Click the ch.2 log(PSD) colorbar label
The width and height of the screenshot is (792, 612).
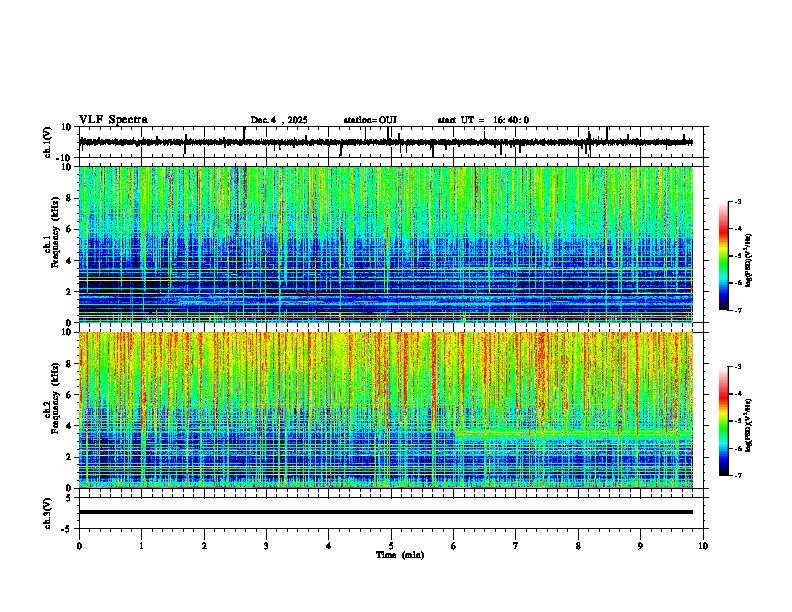pos(748,425)
